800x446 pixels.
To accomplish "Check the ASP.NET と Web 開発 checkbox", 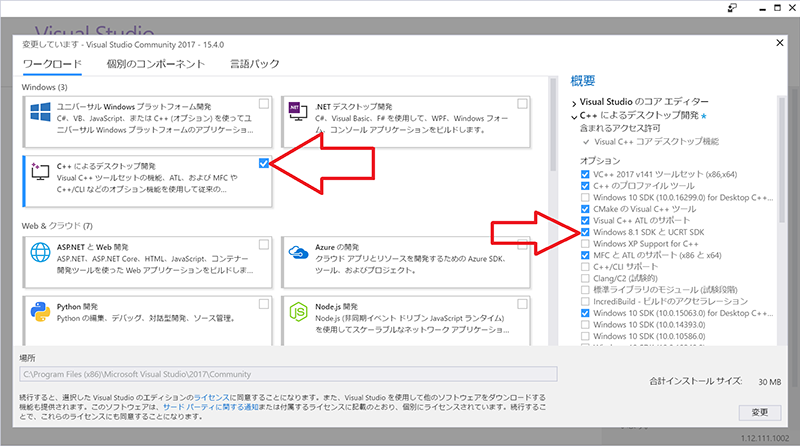I will click(x=264, y=244).
